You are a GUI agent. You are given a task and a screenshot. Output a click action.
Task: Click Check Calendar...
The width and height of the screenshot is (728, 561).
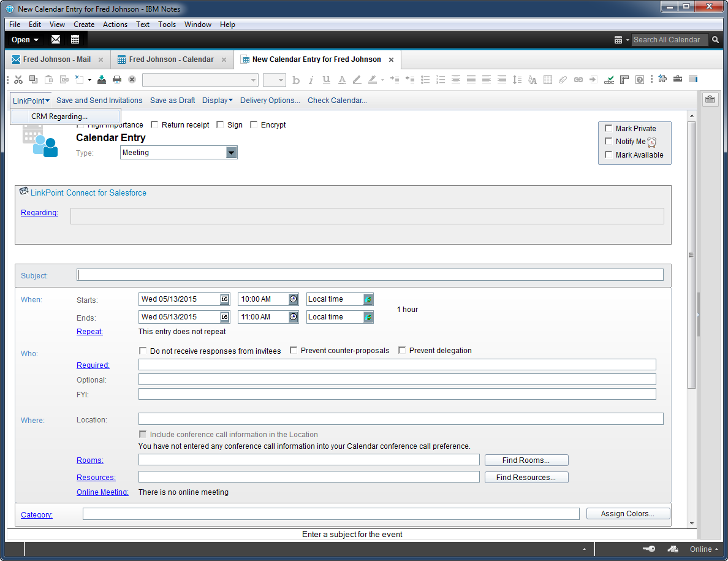pos(337,101)
